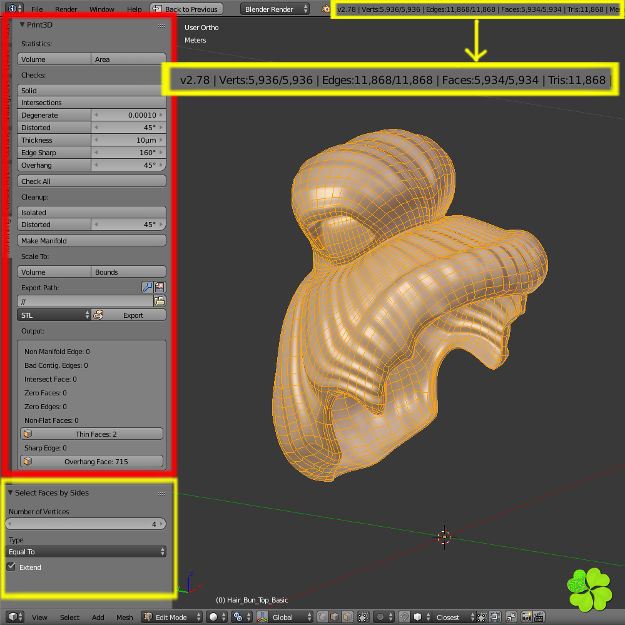
Task: Open the Edit Mode dropdown
Action: (172, 617)
